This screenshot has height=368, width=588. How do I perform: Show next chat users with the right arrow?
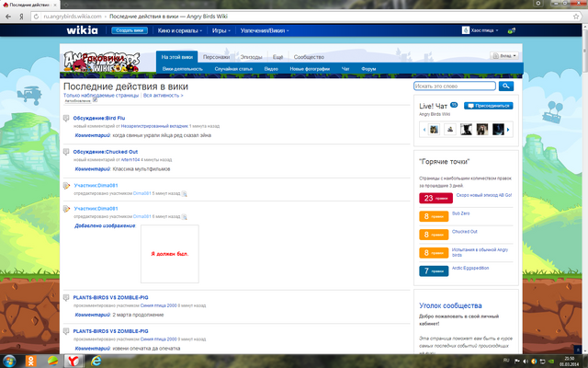(x=508, y=130)
